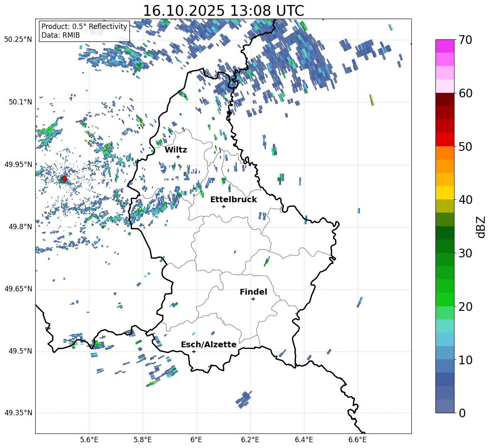Click the 'Data: RMIB' text

[x=61, y=35]
